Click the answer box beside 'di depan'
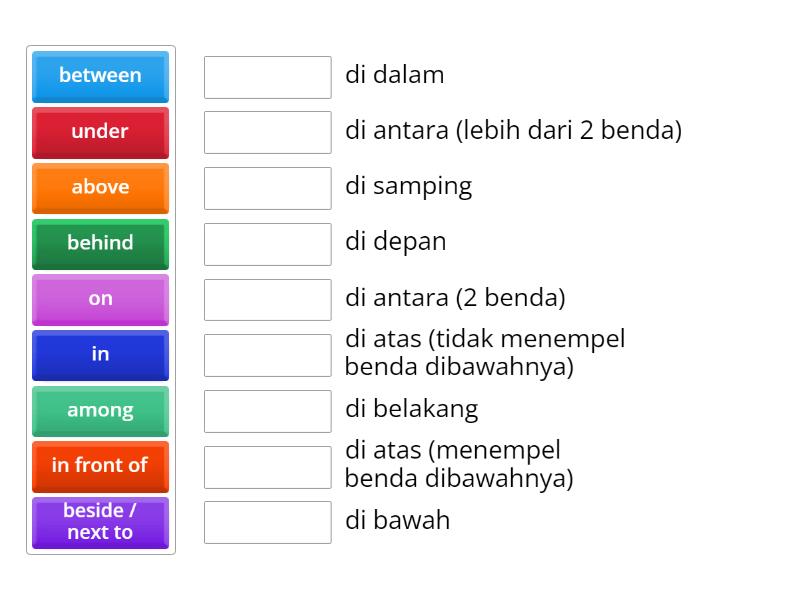The height and width of the screenshot is (600, 800). [x=267, y=244]
